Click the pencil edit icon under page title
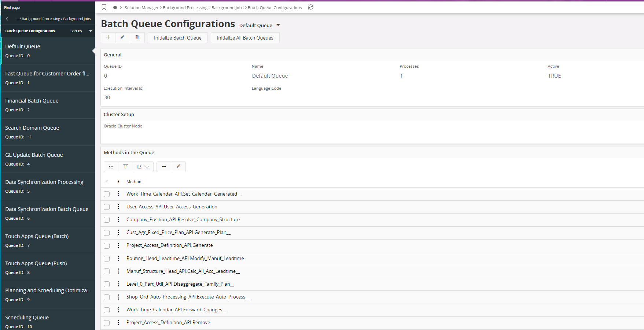Image resolution: width=644 pixels, height=330 pixels. pyautogui.click(x=122, y=37)
